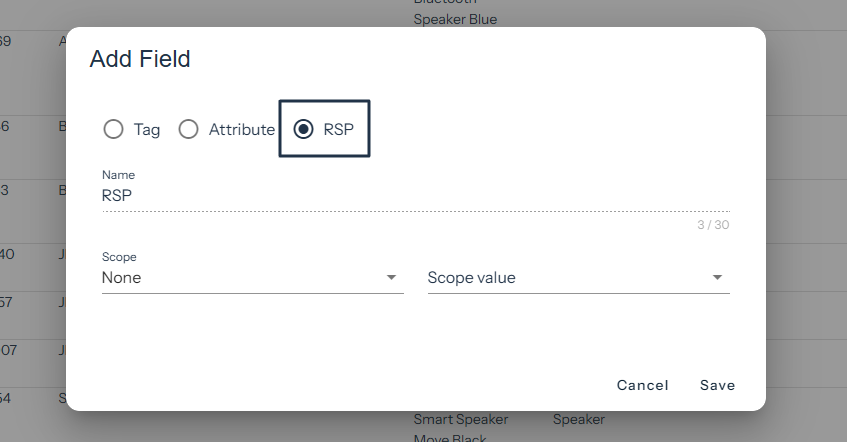Select the RSP radio button circle

click(x=303, y=129)
